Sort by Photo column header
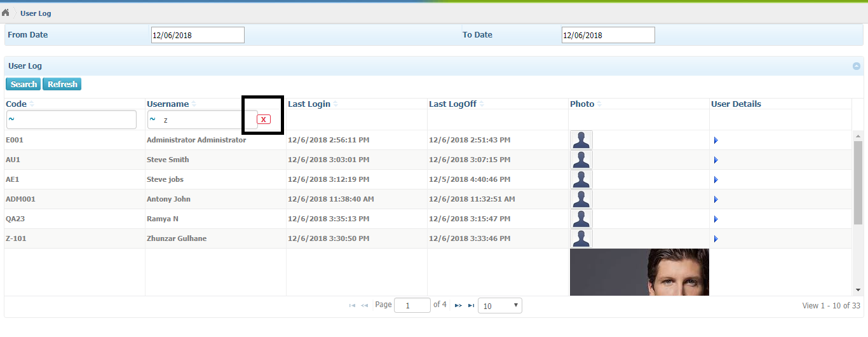The image size is (868, 337). 582,104
